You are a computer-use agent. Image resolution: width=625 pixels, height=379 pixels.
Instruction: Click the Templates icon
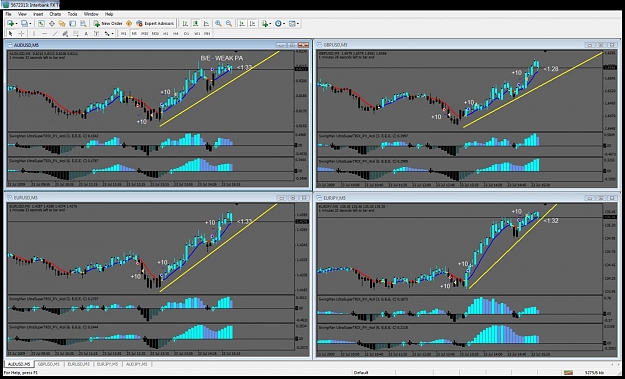[x=292, y=24]
